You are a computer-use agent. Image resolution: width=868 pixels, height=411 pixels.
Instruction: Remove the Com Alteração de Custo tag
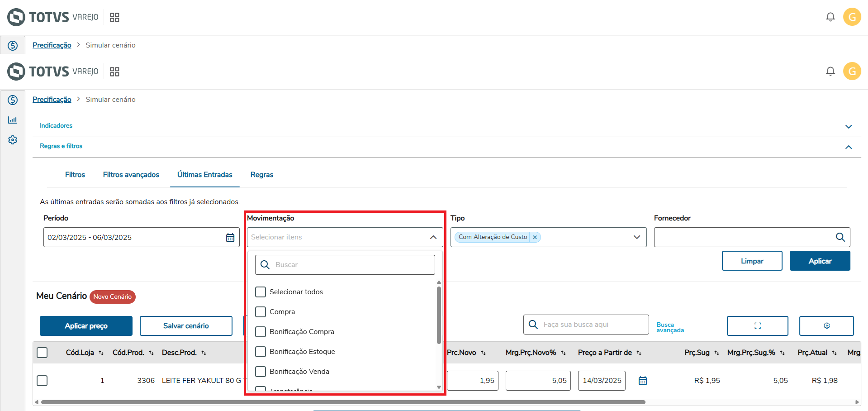tap(535, 237)
